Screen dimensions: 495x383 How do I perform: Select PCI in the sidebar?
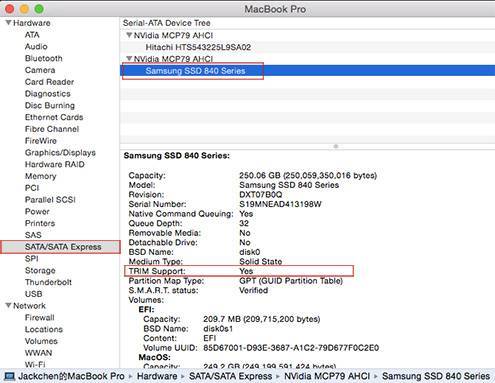tap(32, 188)
